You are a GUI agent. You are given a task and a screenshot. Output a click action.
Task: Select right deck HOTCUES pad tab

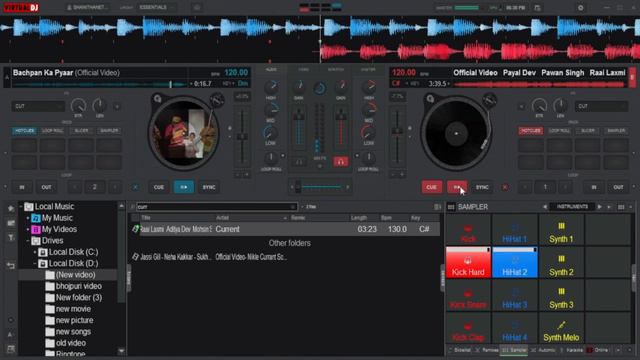(x=531, y=131)
